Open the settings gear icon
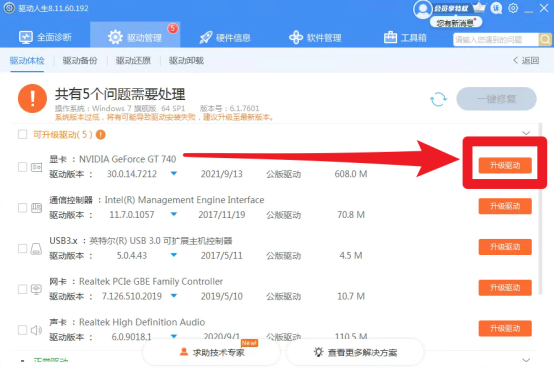 click(x=513, y=8)
